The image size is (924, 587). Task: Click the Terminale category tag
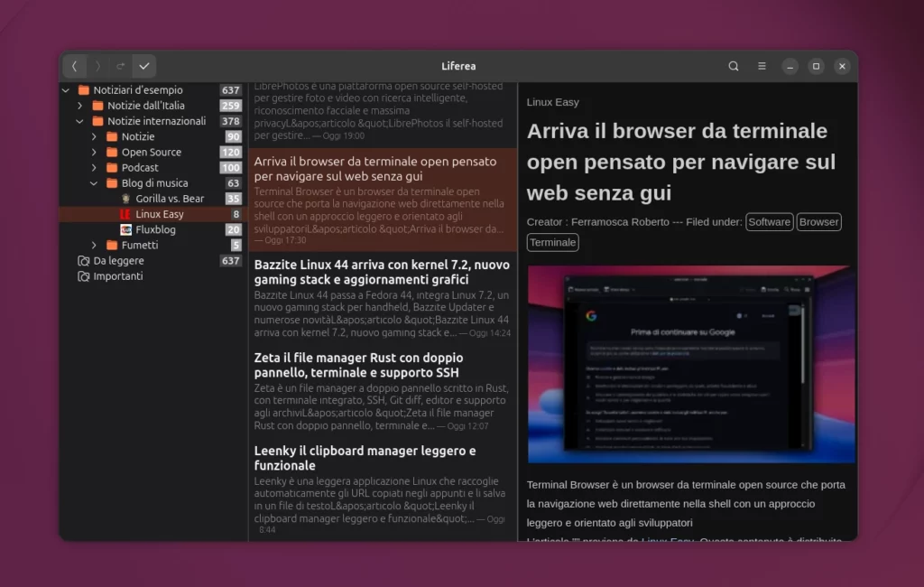(x=553, y=242)
